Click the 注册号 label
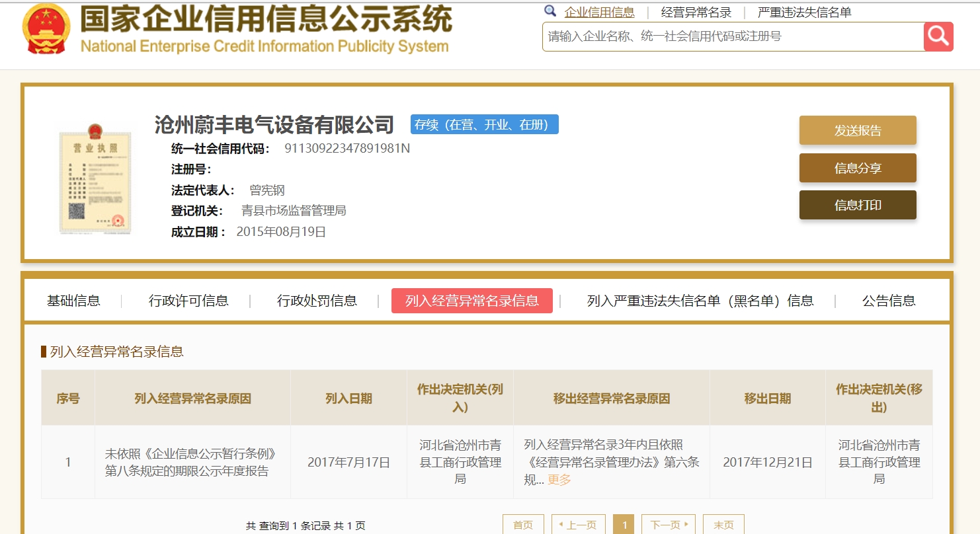This screenshot has width=980, height=534. click(x=191, y=169)
